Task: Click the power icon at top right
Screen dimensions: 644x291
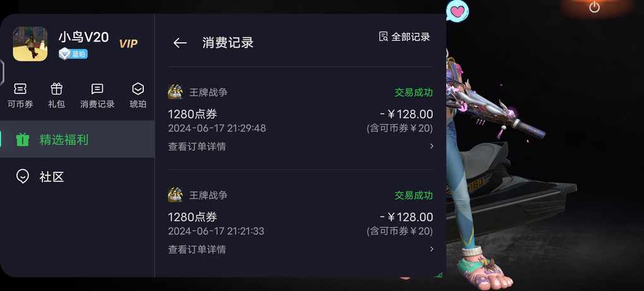Action: coord(594,7)
